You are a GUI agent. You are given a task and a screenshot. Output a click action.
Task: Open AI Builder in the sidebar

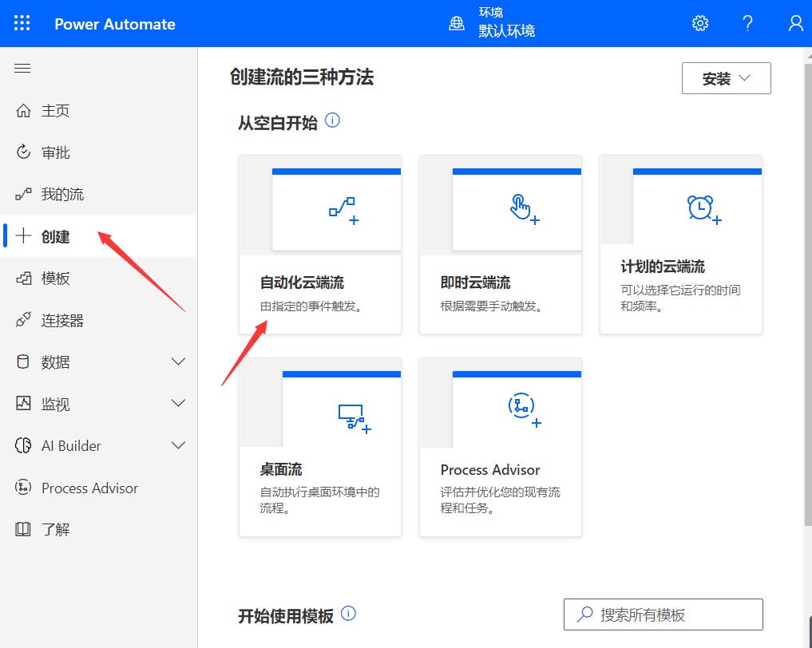tap(98, 445)
